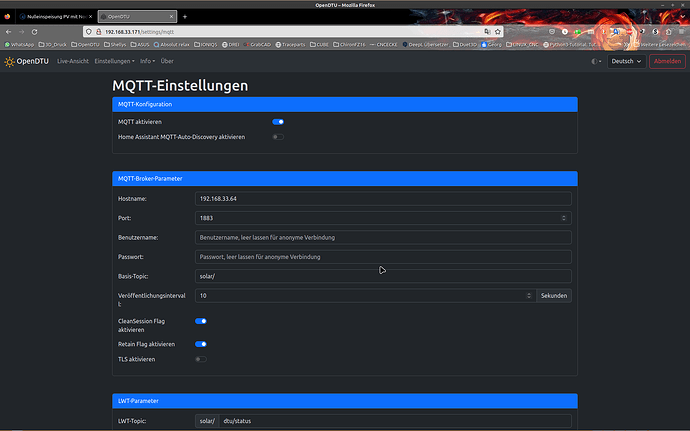
Task: Toggle Retain Flag aktivieren switch
Action: coord(201,344)
